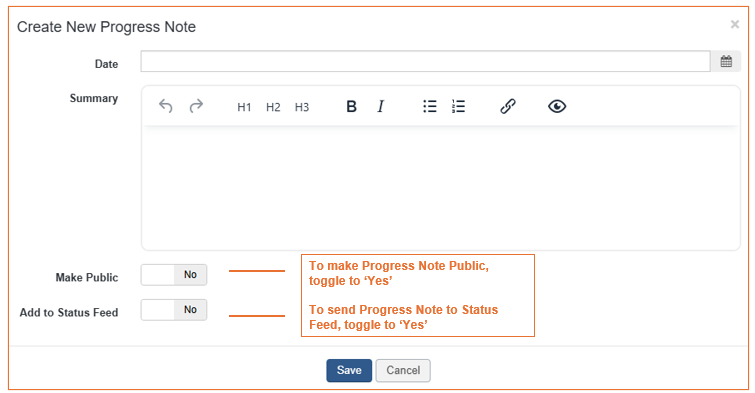Apply H3 heading formatting
The width and height of the screenshot is (755, 393).
point(302,107)
